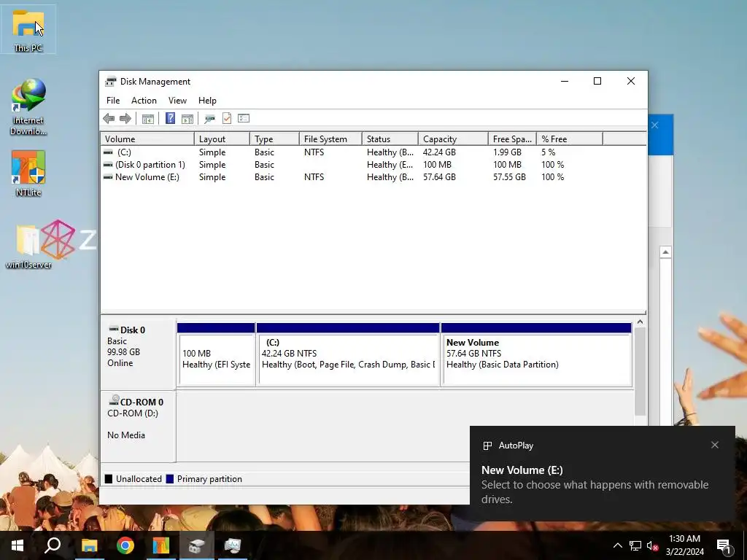Select the New Volume 57.64 GB partition block
The image size is (747, 560).
(536, 355)
